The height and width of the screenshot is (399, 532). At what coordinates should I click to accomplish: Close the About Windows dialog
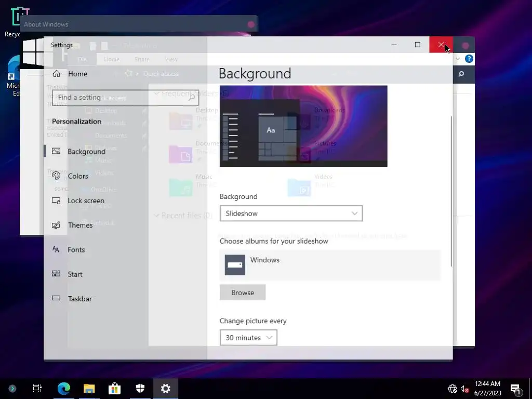[x=251, y=24]
